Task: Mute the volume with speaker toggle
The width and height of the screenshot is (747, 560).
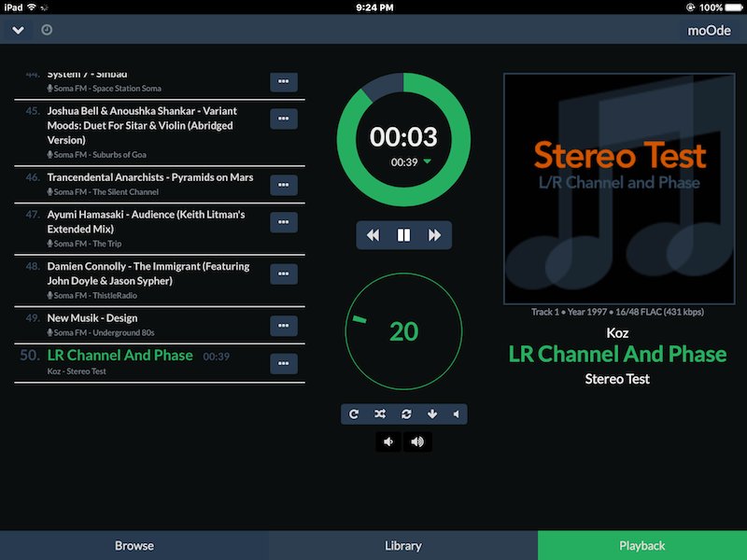Action: [456, 414]
